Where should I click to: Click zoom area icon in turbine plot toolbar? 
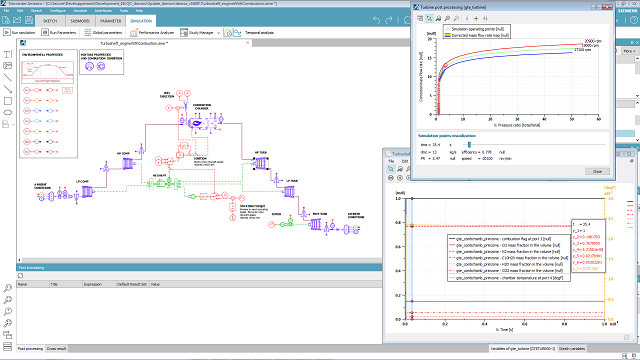pyautogui.click(x=438, y=18)
